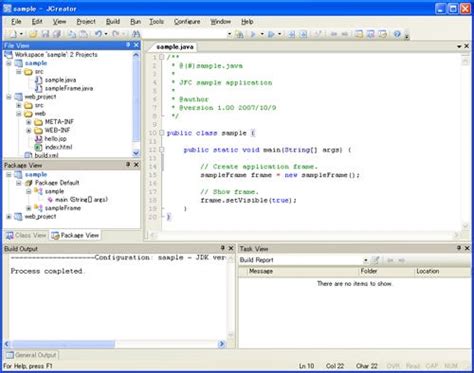Collapse code fold at line 10
The height and width of the screenshot is (373, 474).
(162, 133)
